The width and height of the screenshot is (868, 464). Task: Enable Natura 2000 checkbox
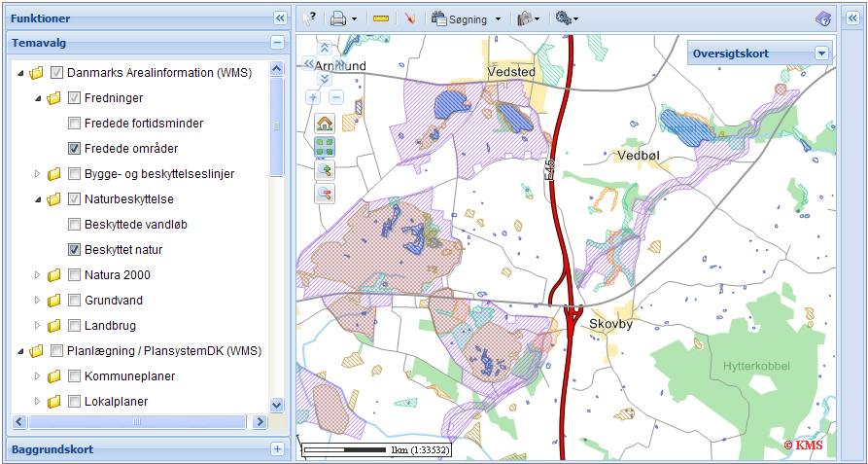pyautogui.click(x=74, y=274)
